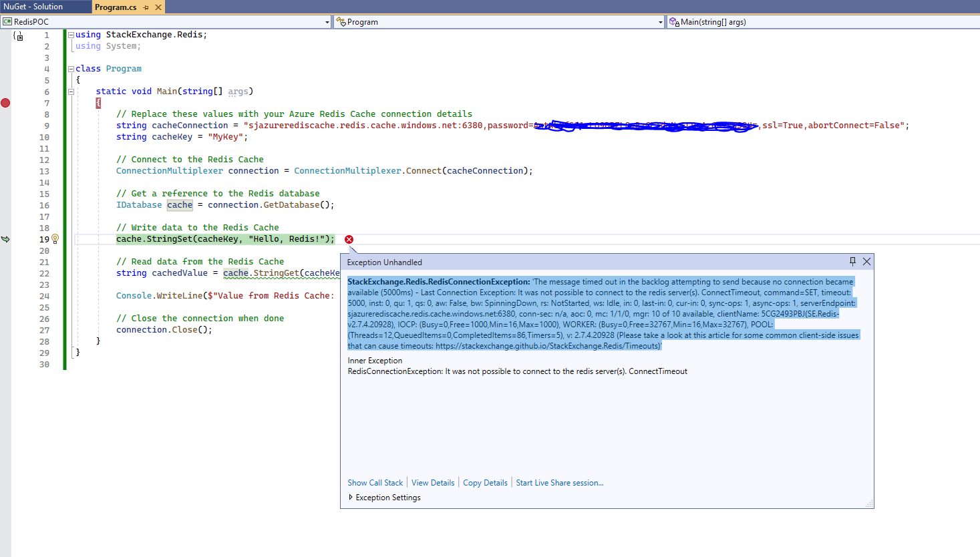Close the Exception Unhandled popup
This screenshot has height=557, width=980.
(866, 262)
